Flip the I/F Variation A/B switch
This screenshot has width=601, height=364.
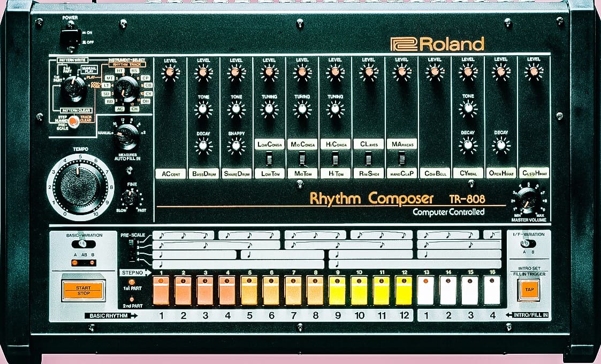point(528,243)
